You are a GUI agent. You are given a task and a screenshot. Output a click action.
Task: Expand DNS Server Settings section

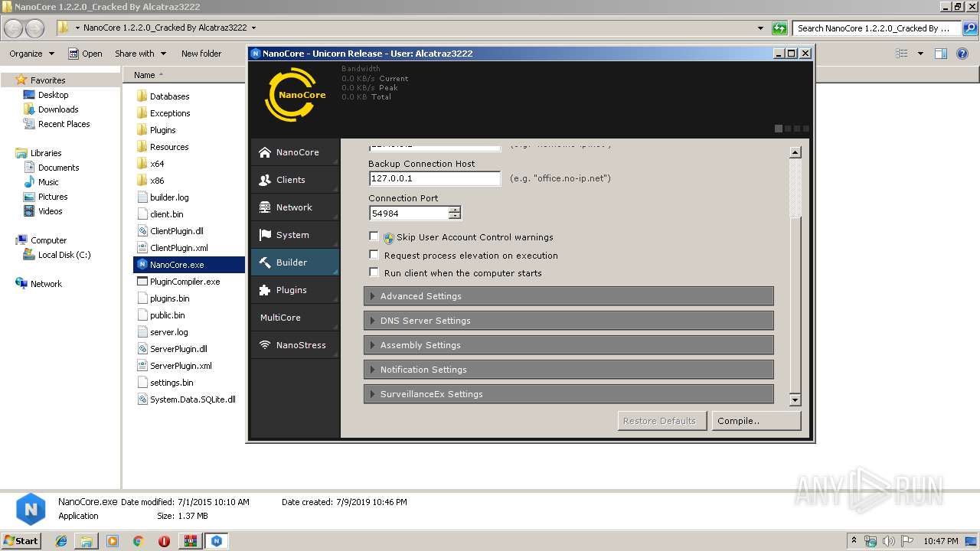click(x=569, y=321)
